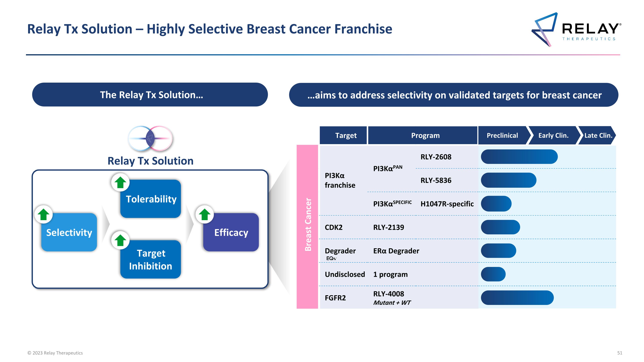Select the Preclinical stage header

(x=503, y=135)
